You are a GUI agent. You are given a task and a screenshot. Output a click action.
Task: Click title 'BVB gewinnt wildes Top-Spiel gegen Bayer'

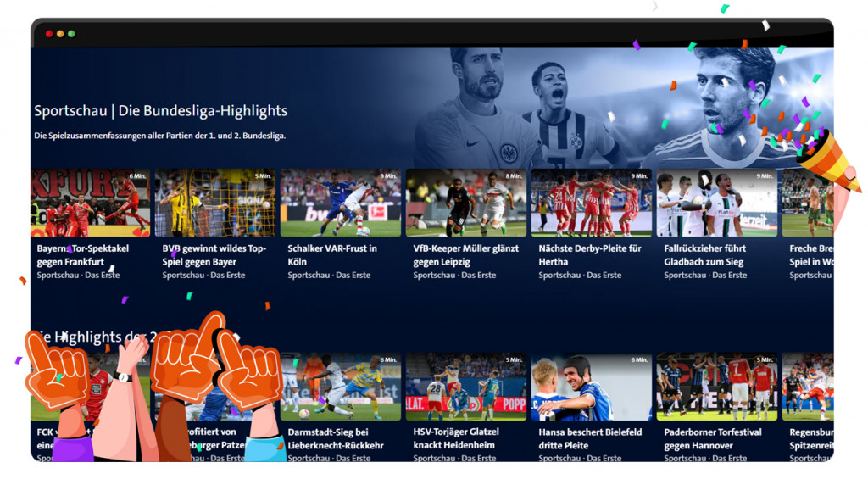214,255
